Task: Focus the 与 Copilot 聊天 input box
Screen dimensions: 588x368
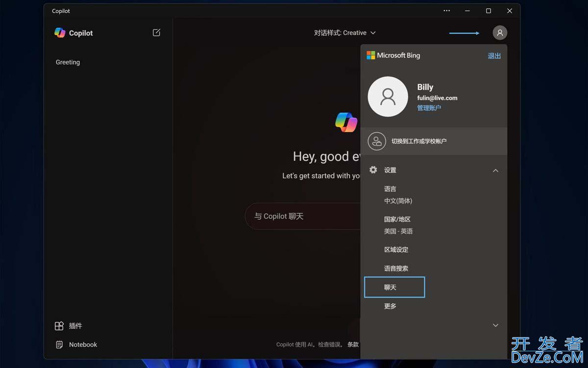Action: (303, 216)
